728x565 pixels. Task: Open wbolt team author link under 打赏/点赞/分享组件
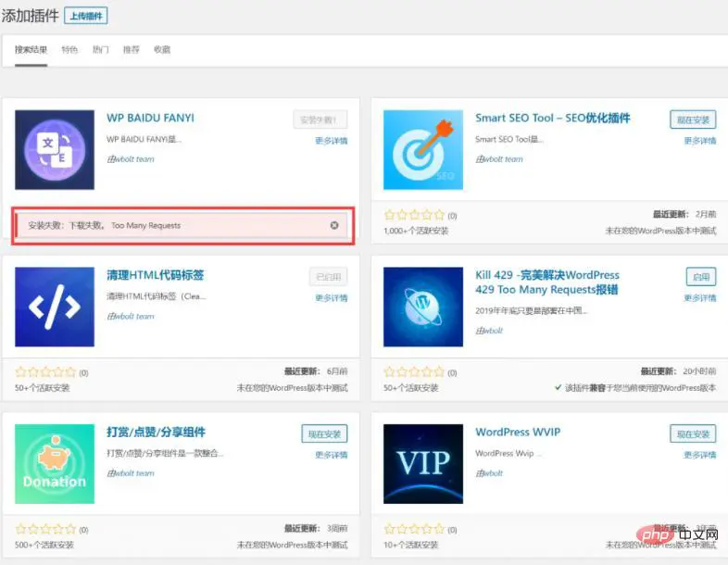tap(134, 473)
